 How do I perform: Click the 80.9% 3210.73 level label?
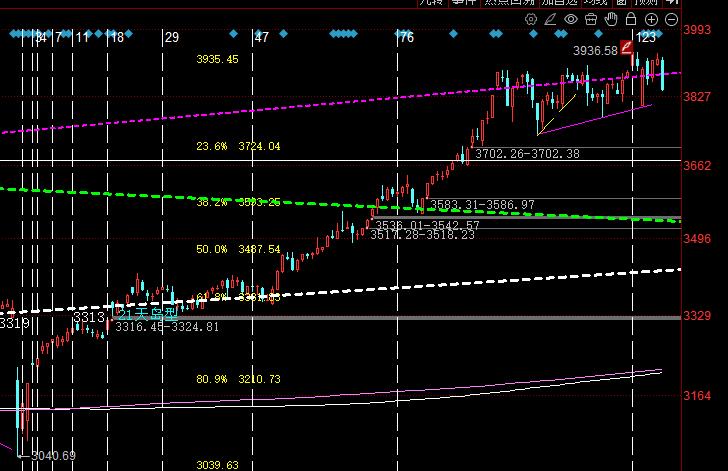click(238, 379)
